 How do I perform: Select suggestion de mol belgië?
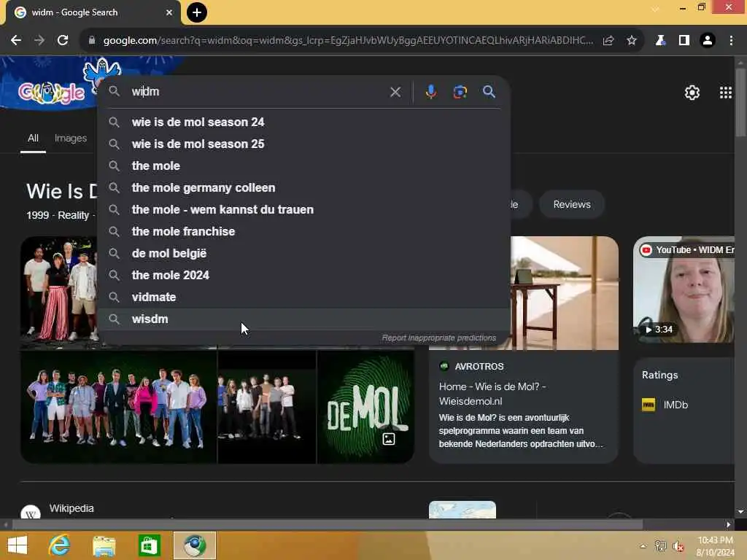click(304, 253)
